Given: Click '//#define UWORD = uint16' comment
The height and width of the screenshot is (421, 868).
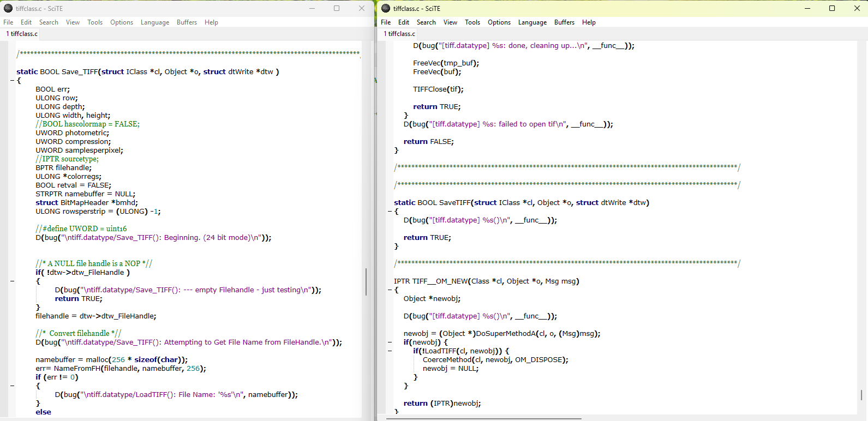Looking at the screenshot, I should click(x=81, y=228).
